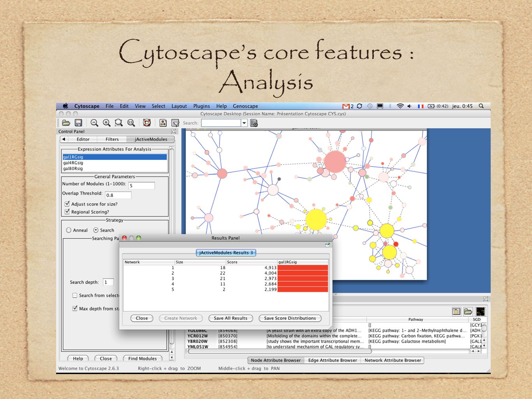Screen dimensions: 532x399
Task: Click the Select Attributes list icon
Action: (x=456, y=311)
